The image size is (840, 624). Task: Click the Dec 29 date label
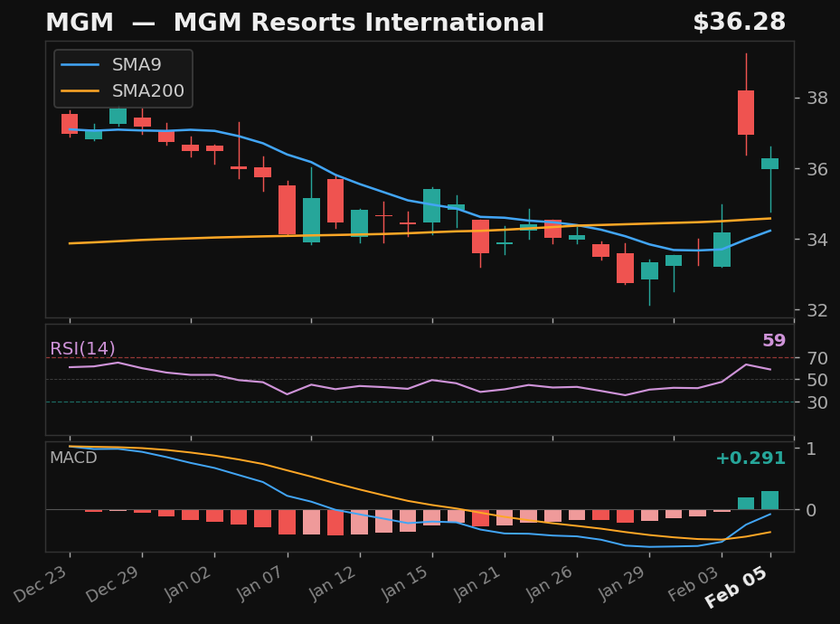[x=113, y=584]
